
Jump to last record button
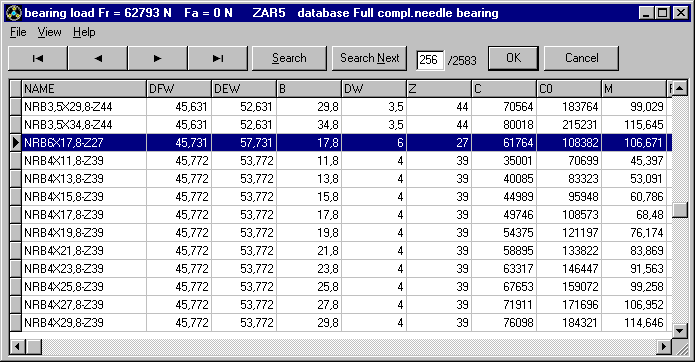tap(218, 58)
